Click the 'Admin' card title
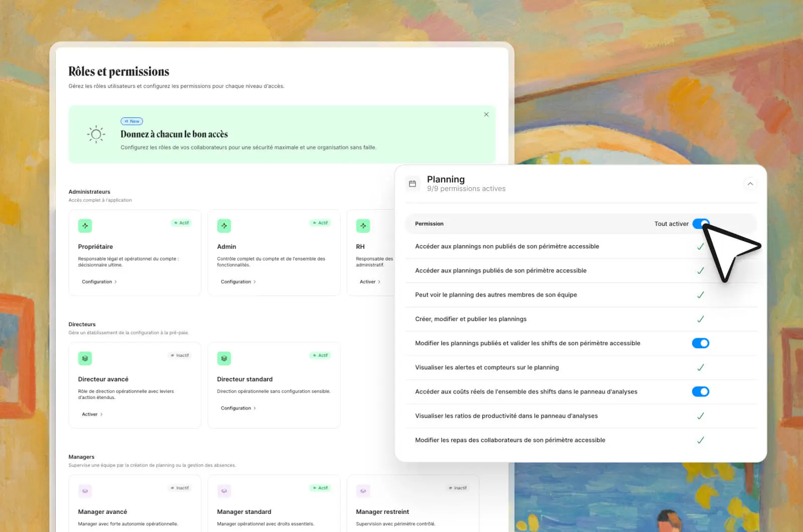 pyautogui.click(x=227, y=247)
